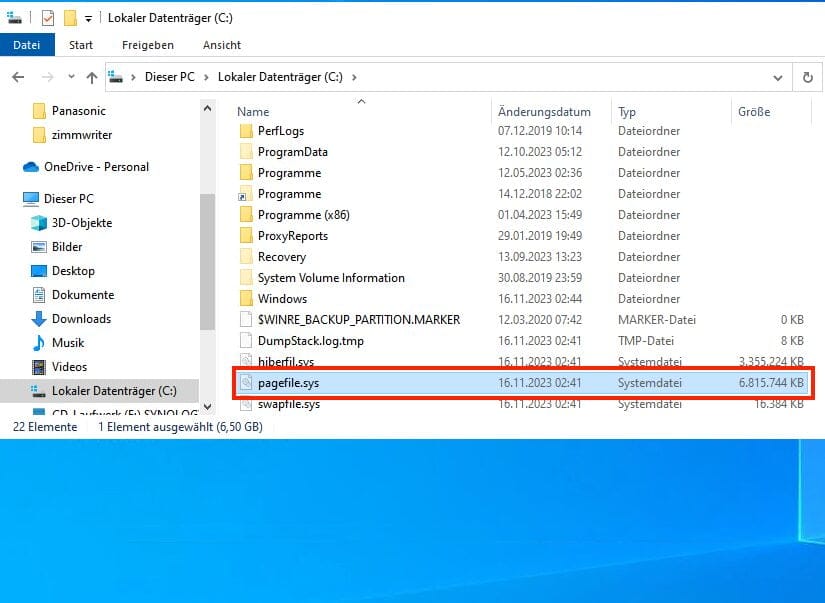Click the back navigation arrow

[18, 77]
